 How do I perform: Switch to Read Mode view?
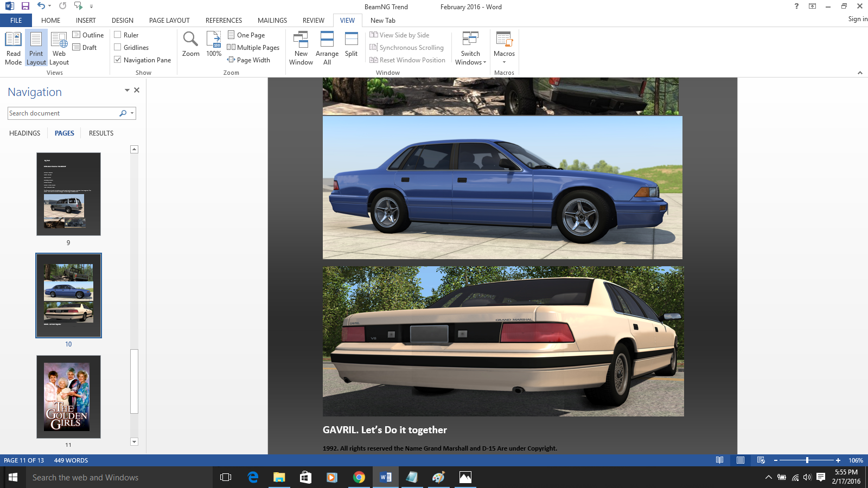click(x=13, y=48)
